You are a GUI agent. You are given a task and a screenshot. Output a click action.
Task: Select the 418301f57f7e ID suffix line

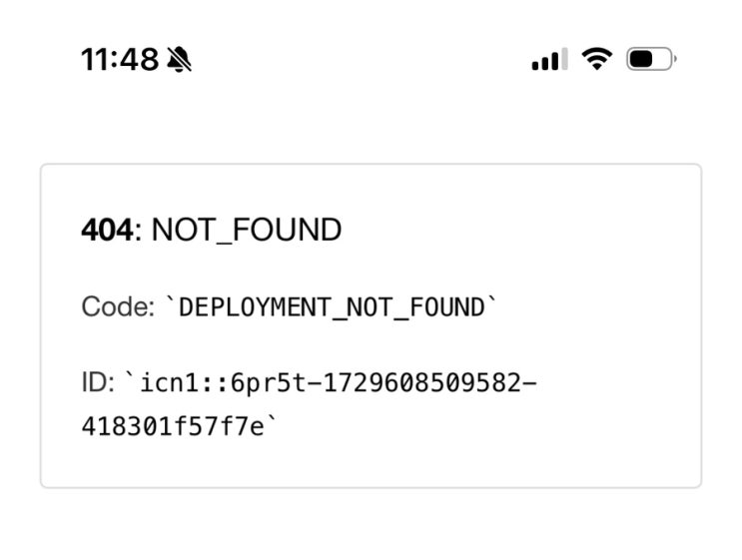[175, 427]
